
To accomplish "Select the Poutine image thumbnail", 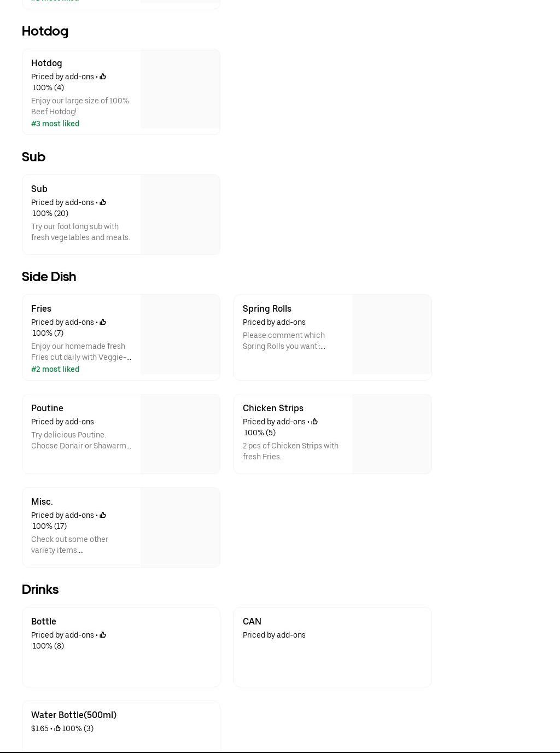I will coord(180,434).
